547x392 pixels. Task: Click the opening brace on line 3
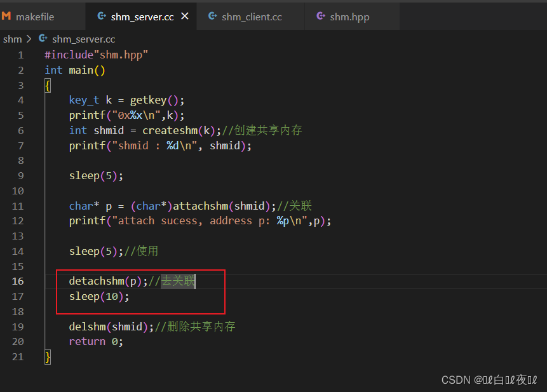coord(48,85)
